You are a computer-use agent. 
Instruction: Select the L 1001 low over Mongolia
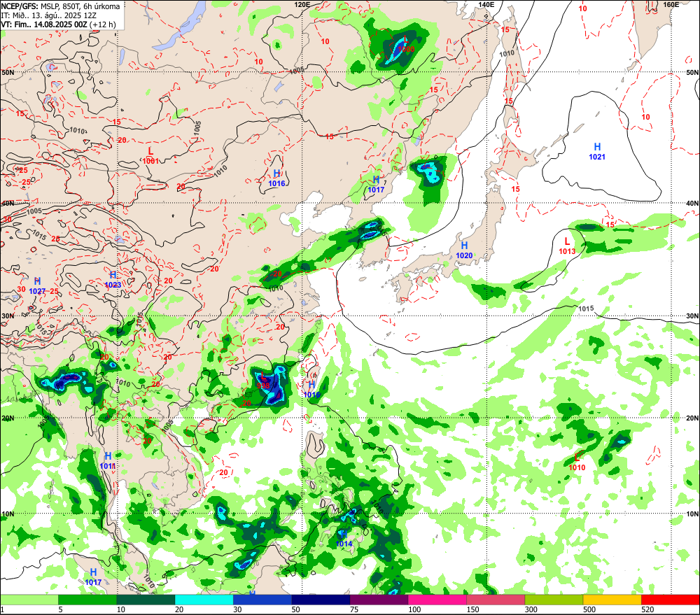pyautogui.click(x=150, y=156)
